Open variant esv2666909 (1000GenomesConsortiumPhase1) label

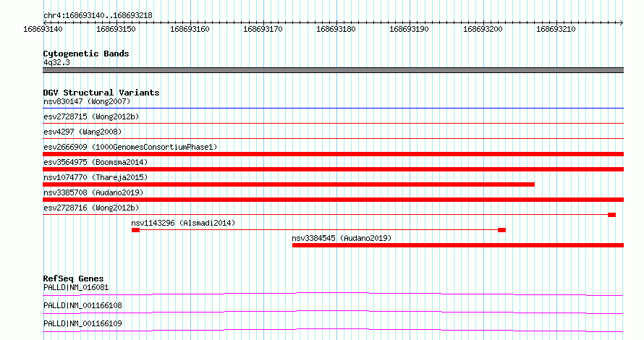(x=130, y=147)
